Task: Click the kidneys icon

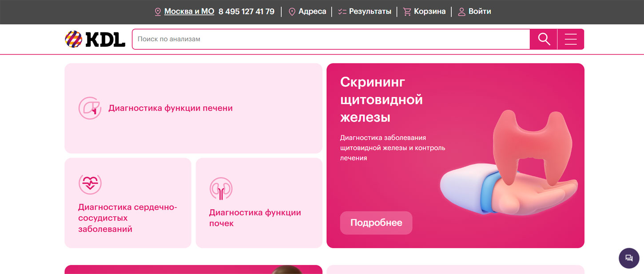Action: 221,188
